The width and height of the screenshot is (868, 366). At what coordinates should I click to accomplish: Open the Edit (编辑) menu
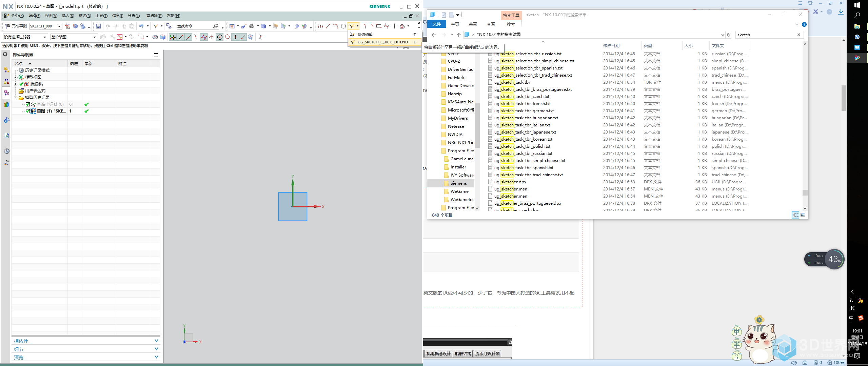click(34, 16)
